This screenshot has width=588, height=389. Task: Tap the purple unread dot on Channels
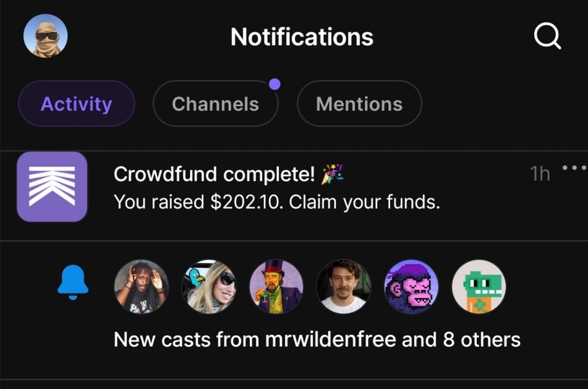pos(275,84)
